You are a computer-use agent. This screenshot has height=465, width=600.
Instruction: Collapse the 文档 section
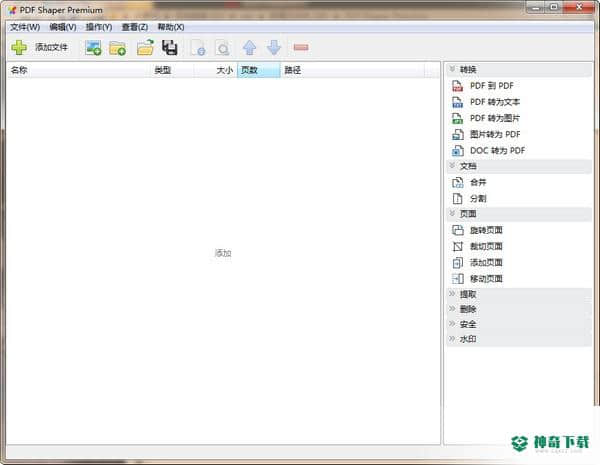(x=518, y=166)
